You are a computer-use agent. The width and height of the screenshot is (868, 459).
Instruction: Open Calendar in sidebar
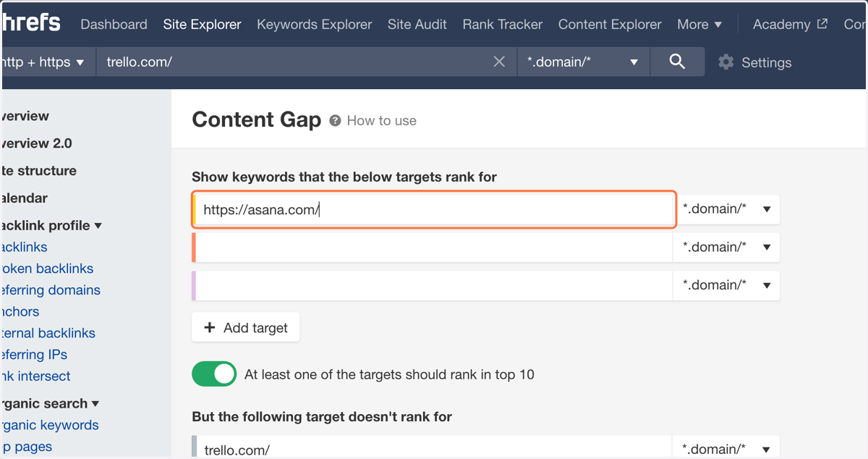pos(25,198)
